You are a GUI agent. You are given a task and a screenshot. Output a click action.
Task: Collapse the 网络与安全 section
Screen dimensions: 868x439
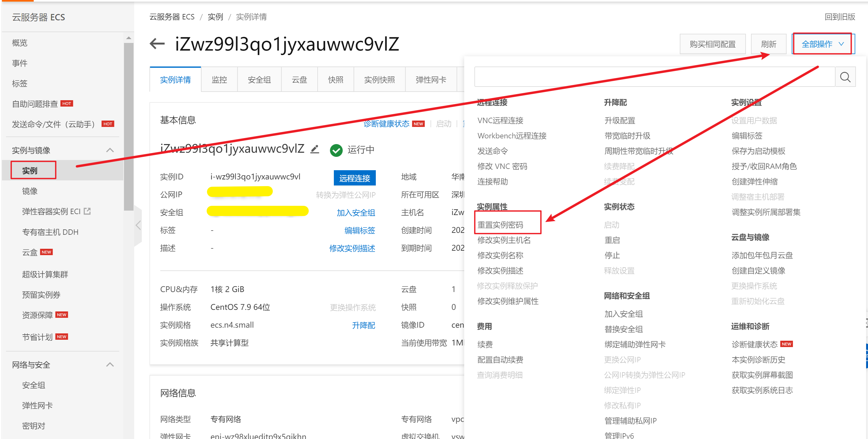[110, 365]
